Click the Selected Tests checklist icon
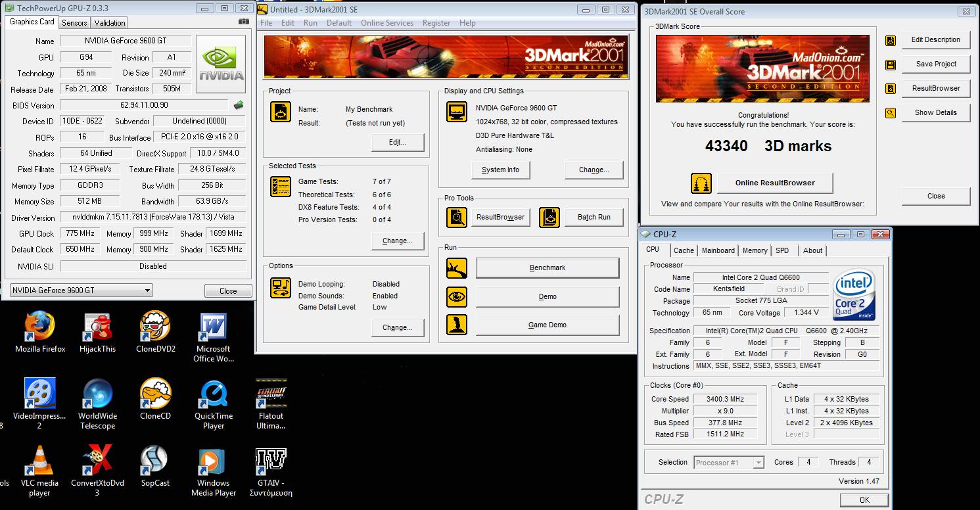Image resolution: width=980 pixels, height=510 pixels. click(x=281, y=187)
